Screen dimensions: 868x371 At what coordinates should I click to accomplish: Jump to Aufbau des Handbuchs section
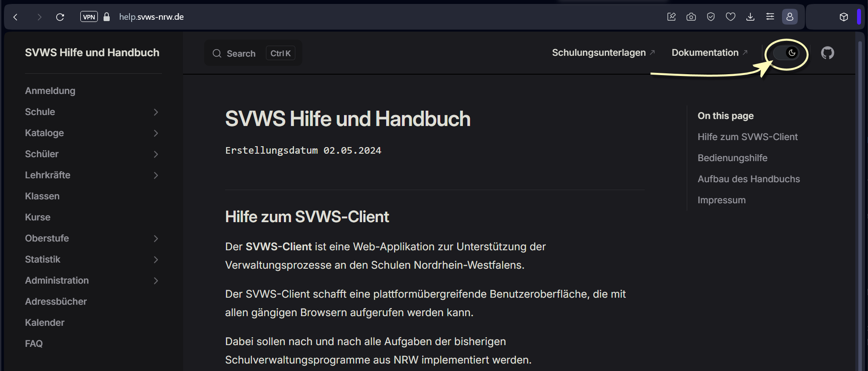(x=749, y=179)
